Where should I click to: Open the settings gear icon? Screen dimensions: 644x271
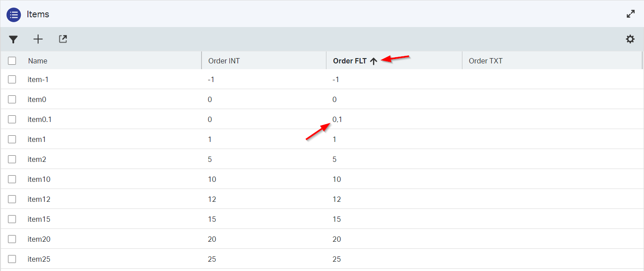[x=630, y=39]
